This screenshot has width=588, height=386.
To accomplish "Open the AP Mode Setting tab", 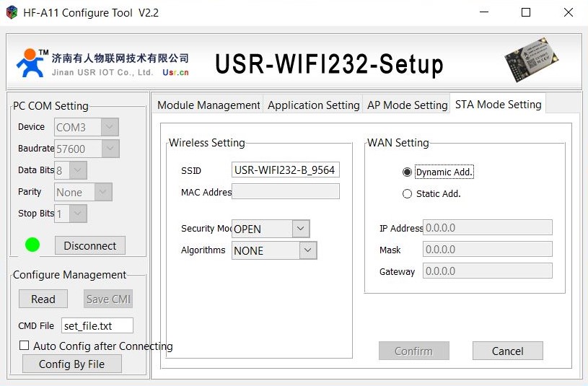I will [x=407, y=105].
